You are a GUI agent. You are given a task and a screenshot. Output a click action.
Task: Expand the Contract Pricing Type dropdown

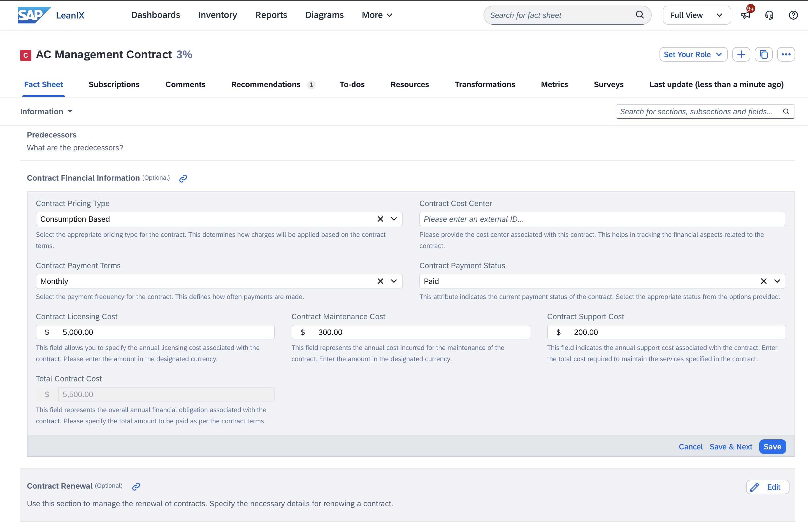pos(394,219)
